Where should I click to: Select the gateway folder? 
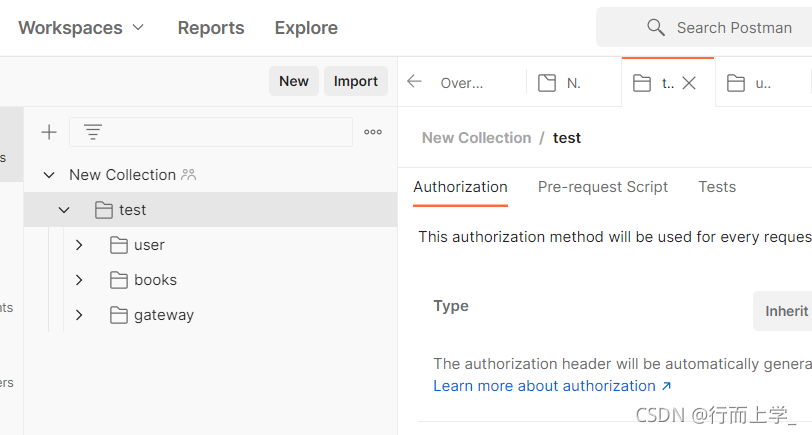(x=164, y=315)
